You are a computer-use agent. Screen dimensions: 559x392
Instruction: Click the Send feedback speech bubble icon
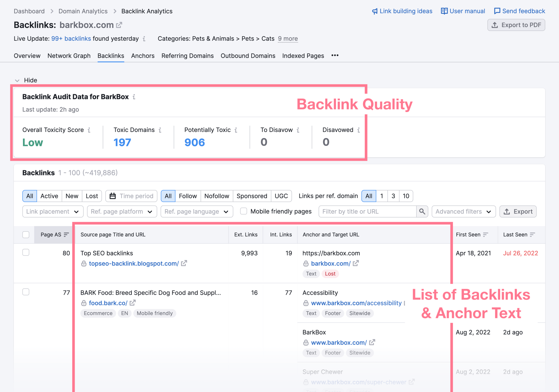coord(497,11)
